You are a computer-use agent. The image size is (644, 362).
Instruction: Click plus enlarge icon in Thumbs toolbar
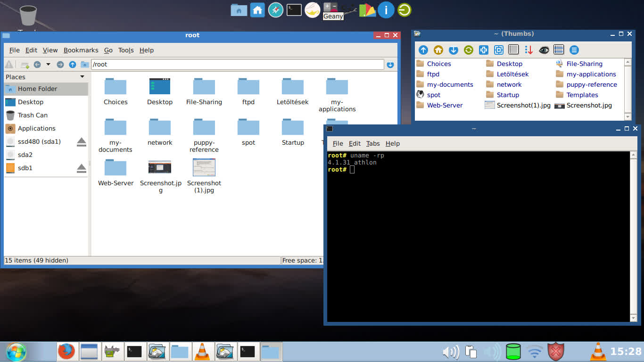pyautogui.click(x=484, y=50)
